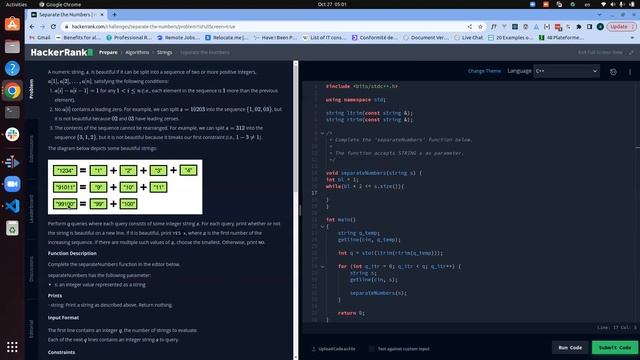Bookmark this page with the star icon
The image size is (640, 360).
coord(480,27)
